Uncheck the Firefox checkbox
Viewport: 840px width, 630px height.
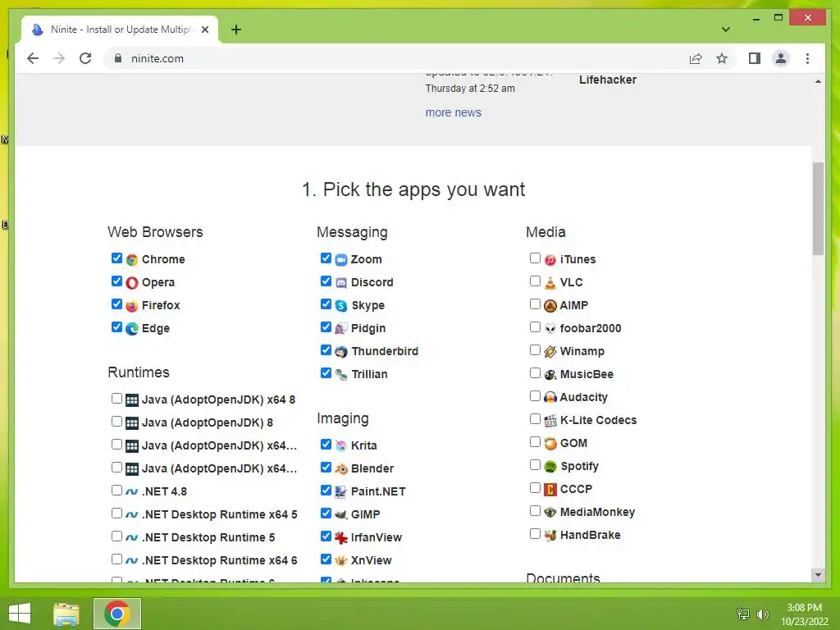[x=116, y=304]
